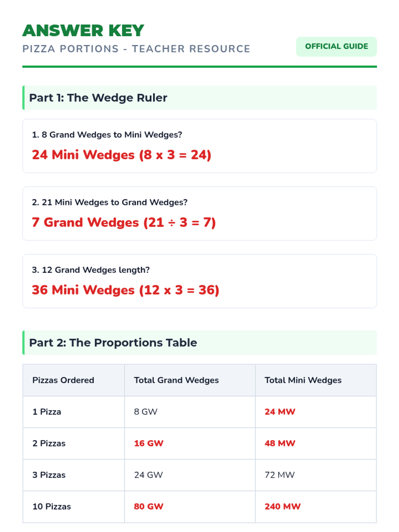Click question 3 about 12 Grand Wedges length

(x=90, y=270)
